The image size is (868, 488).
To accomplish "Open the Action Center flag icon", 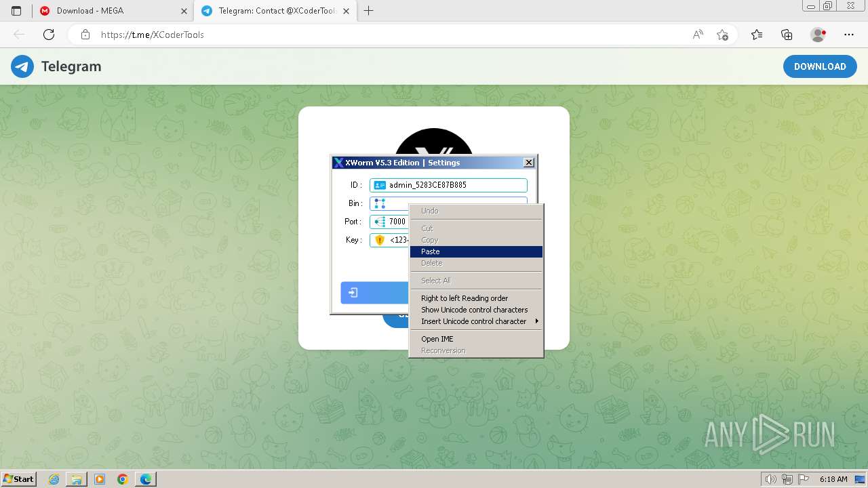I will coord(802,479).
